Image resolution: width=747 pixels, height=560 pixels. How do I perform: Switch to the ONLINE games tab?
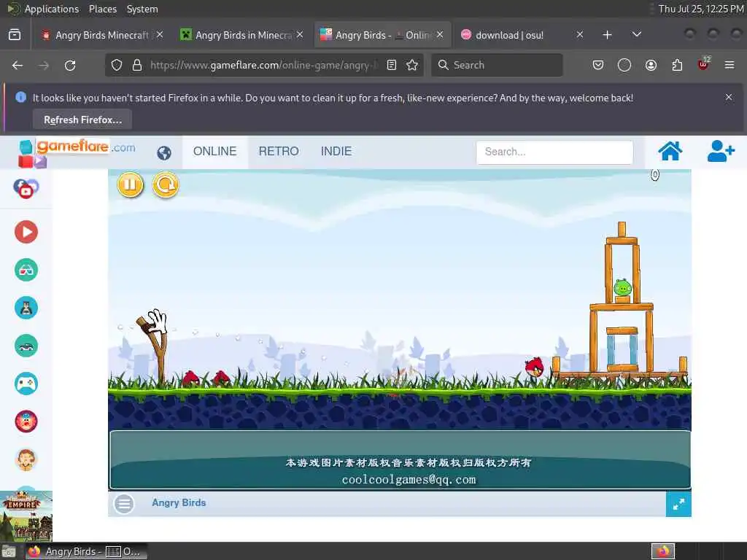click(x=215, y=152)
